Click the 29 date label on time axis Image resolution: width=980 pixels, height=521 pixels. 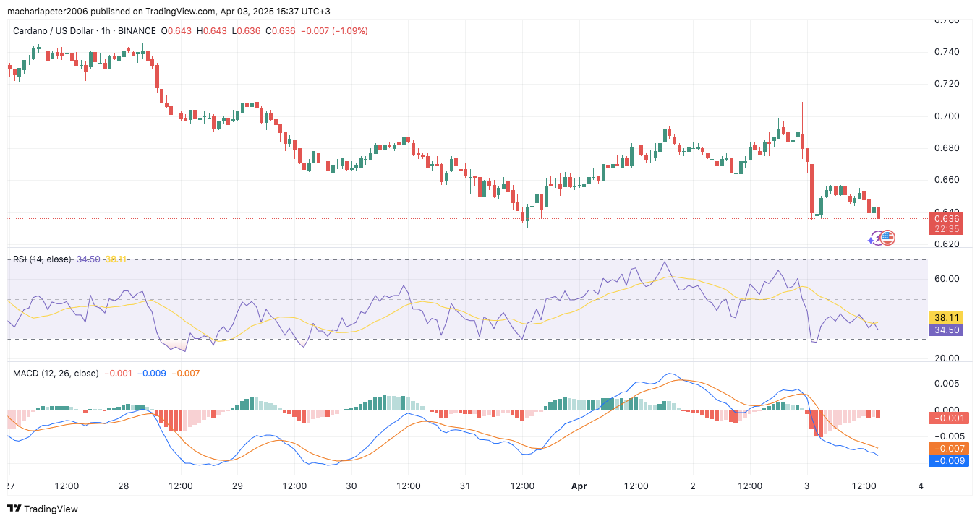click(x=238, y=486)
